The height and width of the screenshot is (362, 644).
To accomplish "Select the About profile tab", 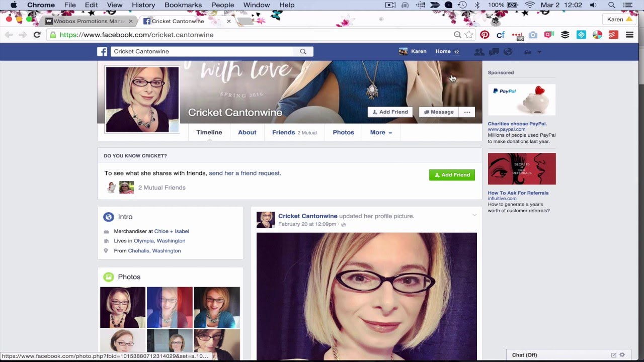I will click(x=247, y=132).
